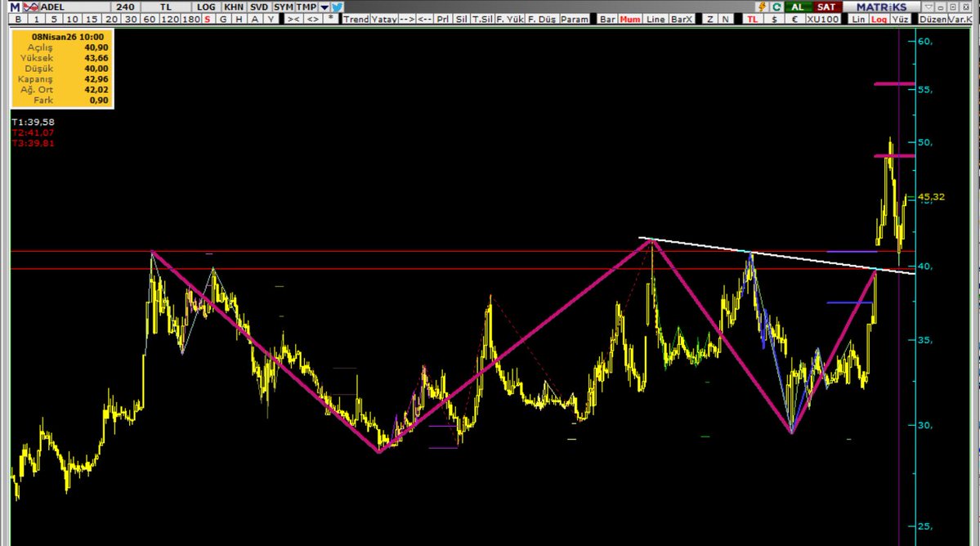Click the green AL buy button

pyautogui.click(x=798, y=7)
